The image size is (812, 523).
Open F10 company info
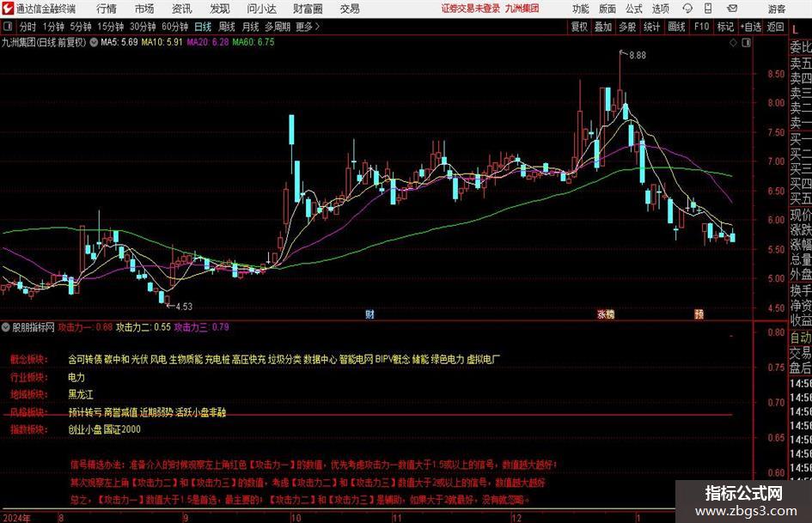(x=701, y=27)
